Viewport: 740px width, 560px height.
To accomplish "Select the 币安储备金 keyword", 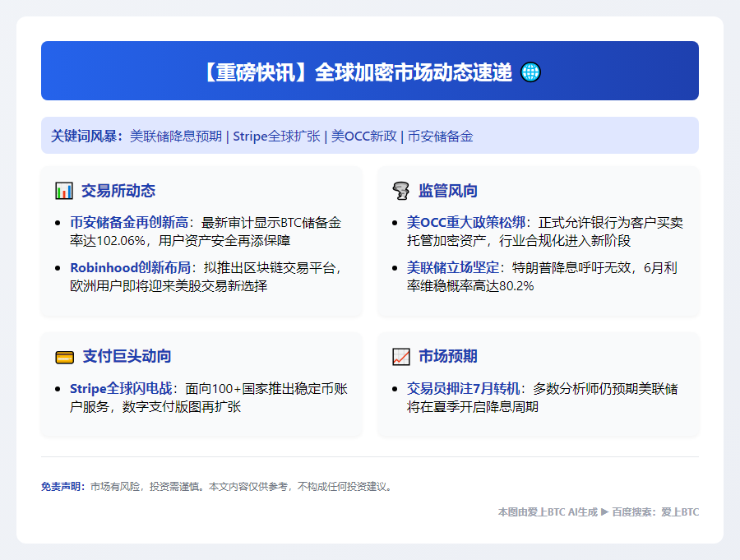I will 441,136.
